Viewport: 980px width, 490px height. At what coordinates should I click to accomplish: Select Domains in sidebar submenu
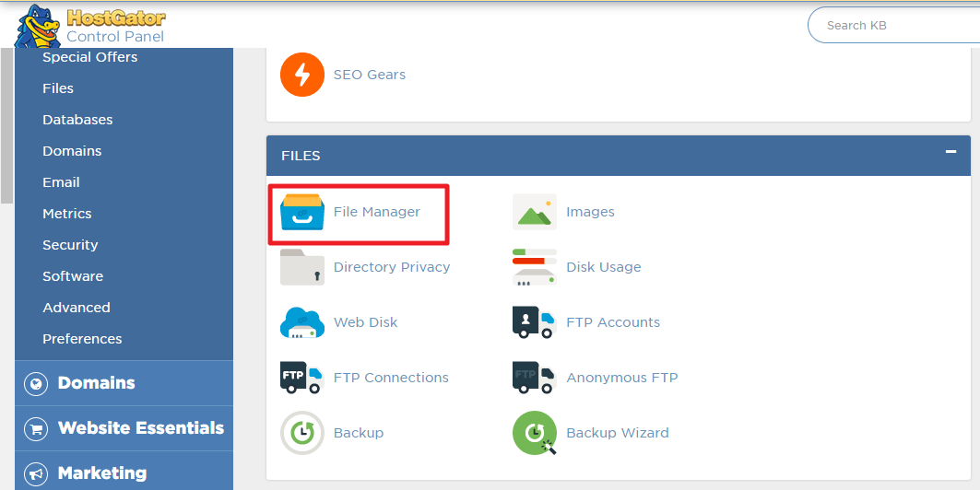[72, 151]
